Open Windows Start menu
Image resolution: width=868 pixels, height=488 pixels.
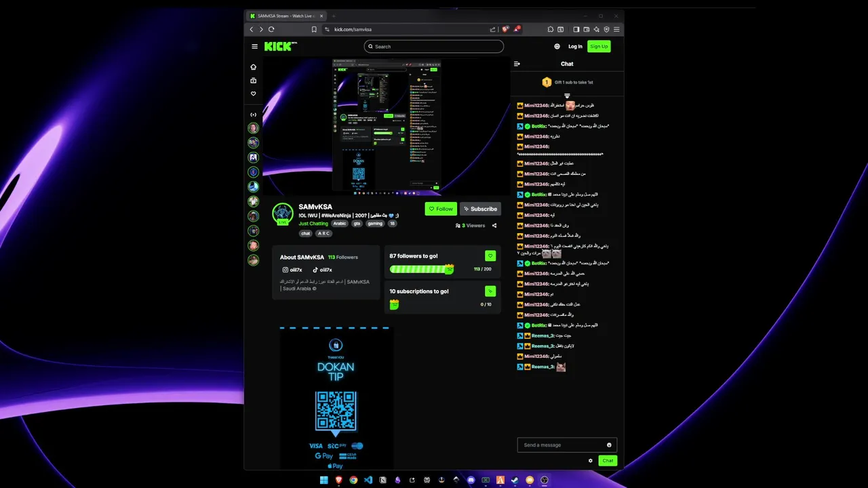pyautogui.click(x=324, y=480)
